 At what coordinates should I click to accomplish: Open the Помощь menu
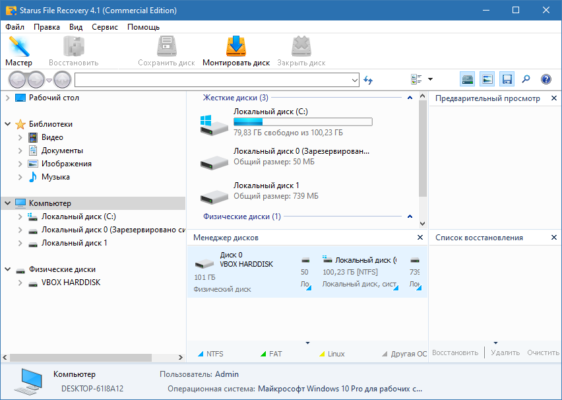143,27
